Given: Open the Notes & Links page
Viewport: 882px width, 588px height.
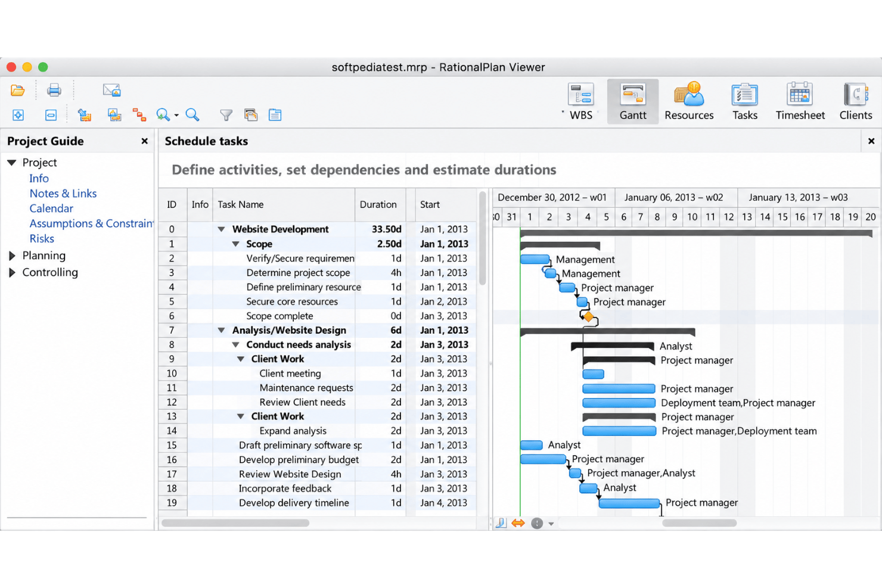Looking at the screenshot, I should [63, 194].
